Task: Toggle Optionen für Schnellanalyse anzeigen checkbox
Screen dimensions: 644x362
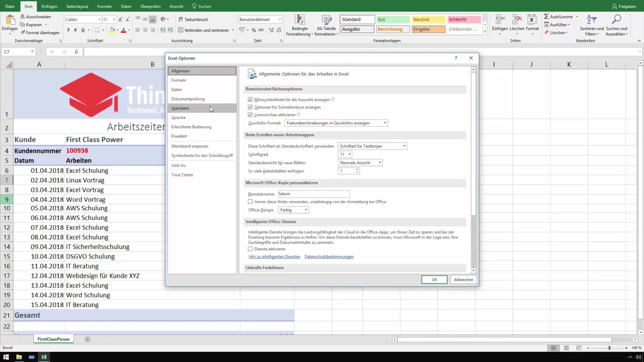Action: tap(250, 107)
